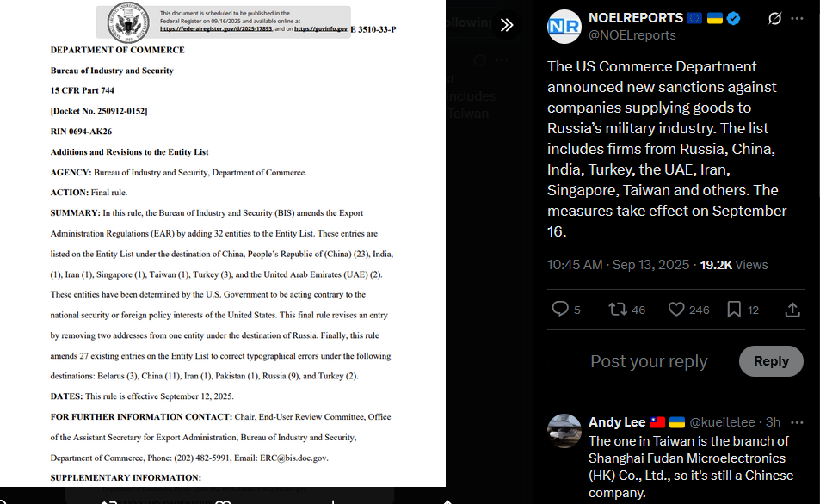This screenshot has height=504, width=820.
Task: Click the 19.2K Views count
Action: click(x=734, y=265)
